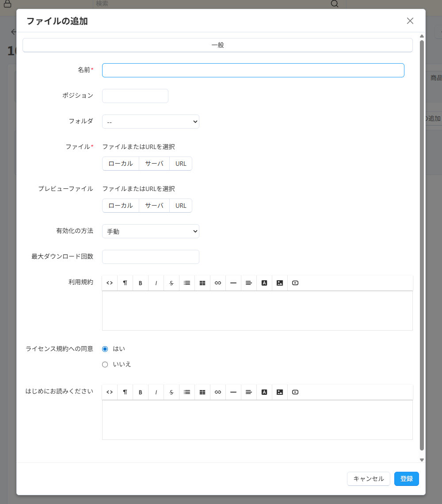
Task: Click the 登録 button
Action: 406,478
